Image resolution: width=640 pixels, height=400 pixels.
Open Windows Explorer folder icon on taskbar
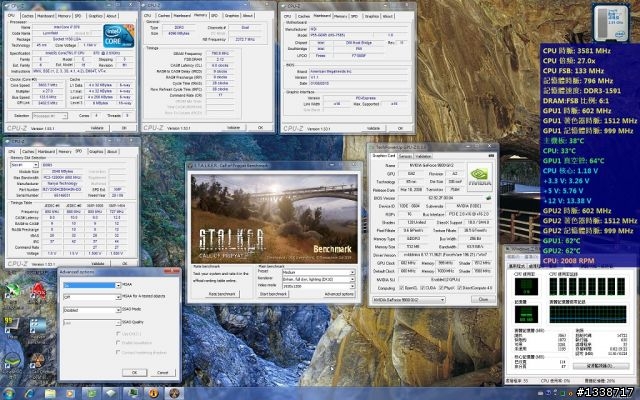pyautogui.click(x=50, y=393)
